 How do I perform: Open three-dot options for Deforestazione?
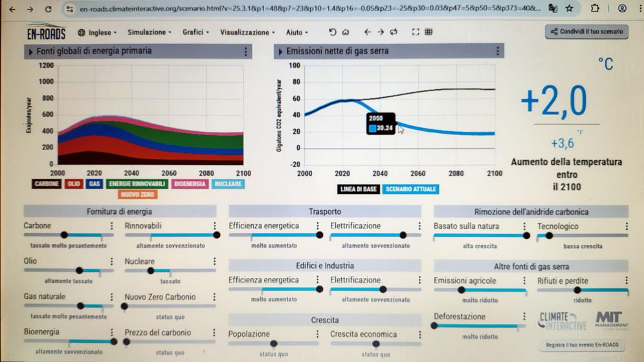[x=524, y=317]
